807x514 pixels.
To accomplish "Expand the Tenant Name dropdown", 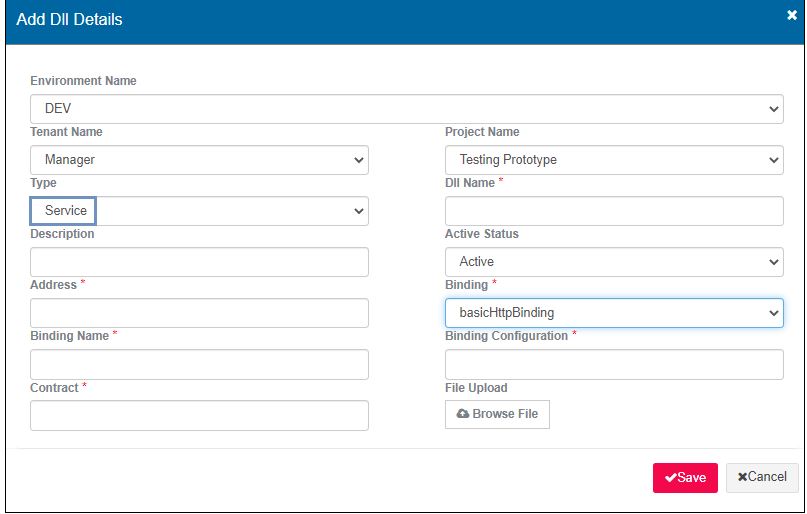I will click(x=199, y=160).
